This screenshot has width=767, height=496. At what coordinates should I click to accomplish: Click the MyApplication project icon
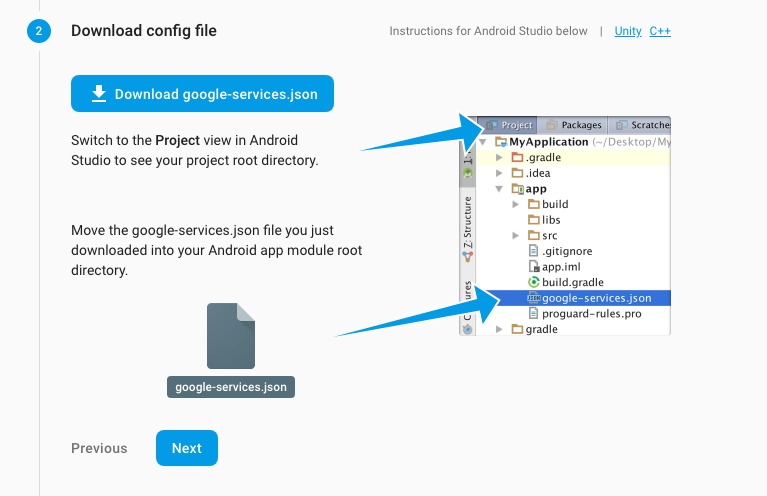coord(501,142)
